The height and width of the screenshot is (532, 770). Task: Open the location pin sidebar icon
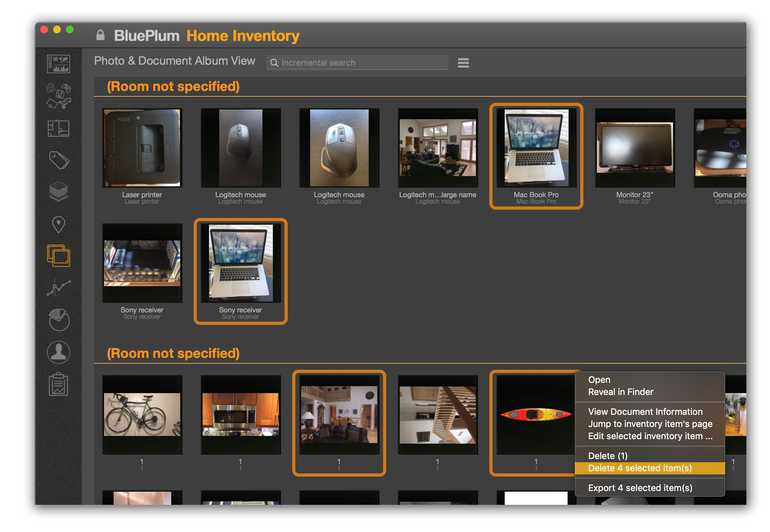tap(58, 225)
